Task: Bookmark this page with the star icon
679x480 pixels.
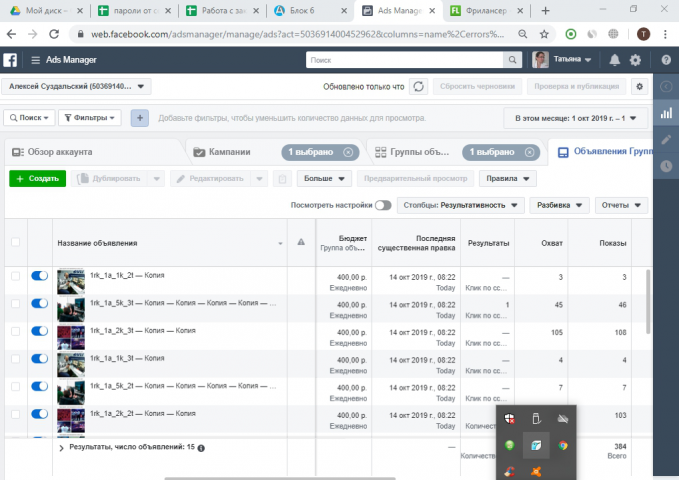Action: [x=544, y=34]
